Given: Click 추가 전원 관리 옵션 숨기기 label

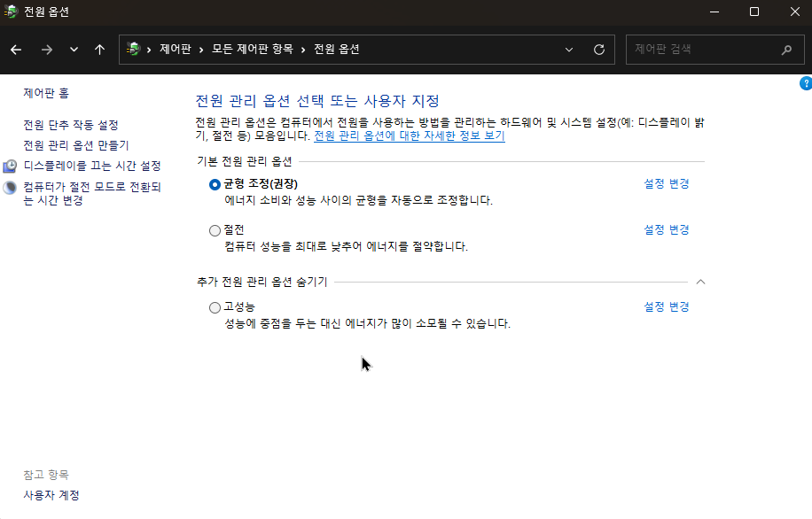Looking at the screenshot, I should (262, 282).
